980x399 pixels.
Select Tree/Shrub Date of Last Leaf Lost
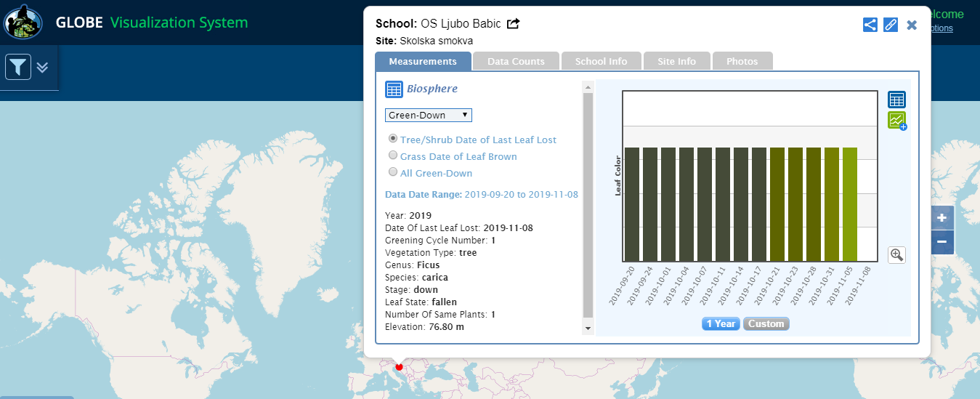393,139
